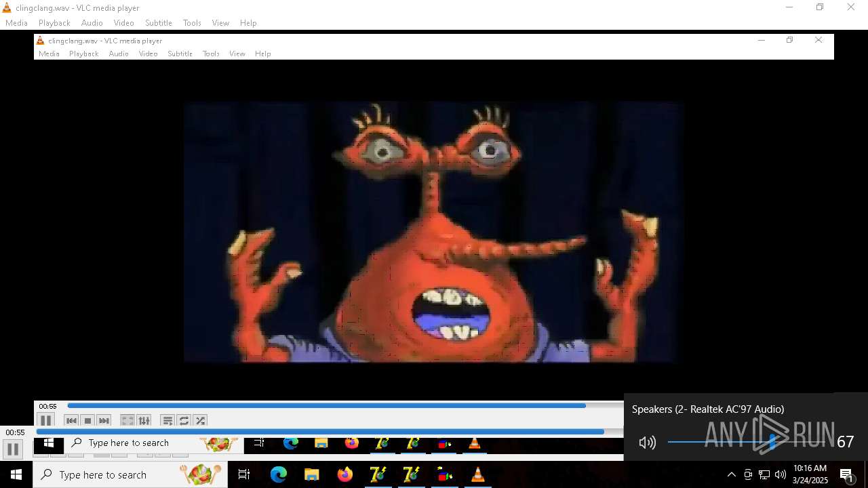
Task: Open the Audio menu in the outer VLC window
Action: (x=92, y=23)
